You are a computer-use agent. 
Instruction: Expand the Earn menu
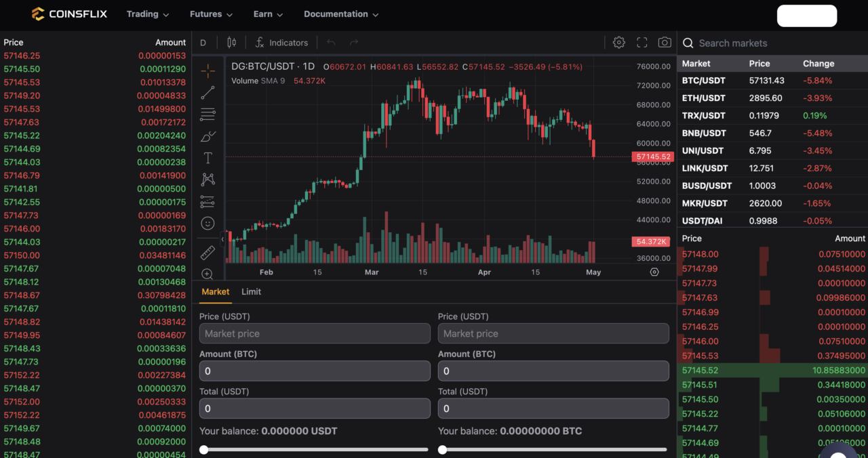tap(268, 14)
